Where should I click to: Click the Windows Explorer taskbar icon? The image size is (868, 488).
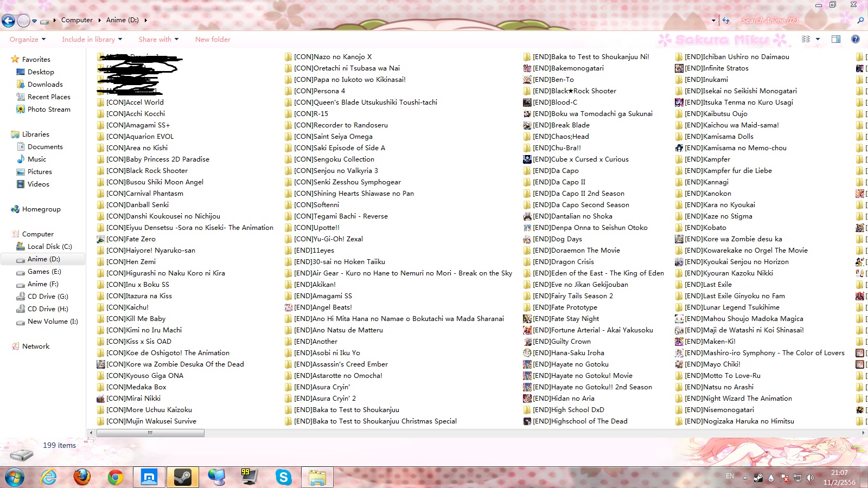click(317, 477)
